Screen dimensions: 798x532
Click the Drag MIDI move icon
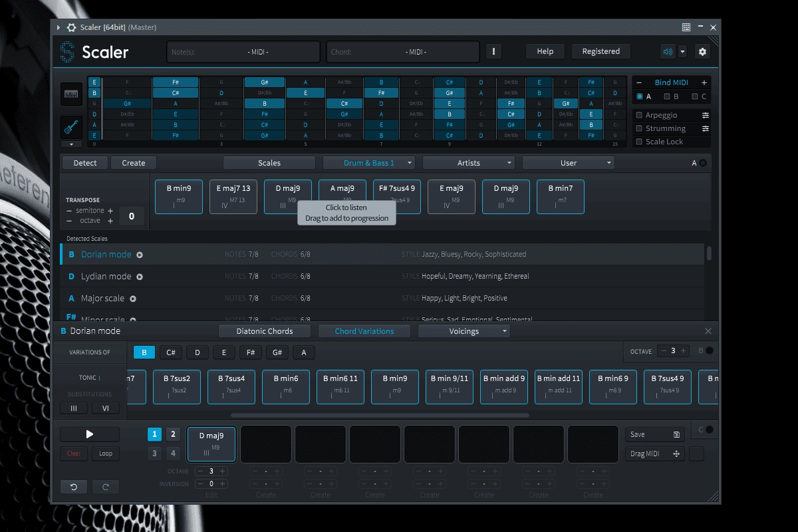[676, 454]
